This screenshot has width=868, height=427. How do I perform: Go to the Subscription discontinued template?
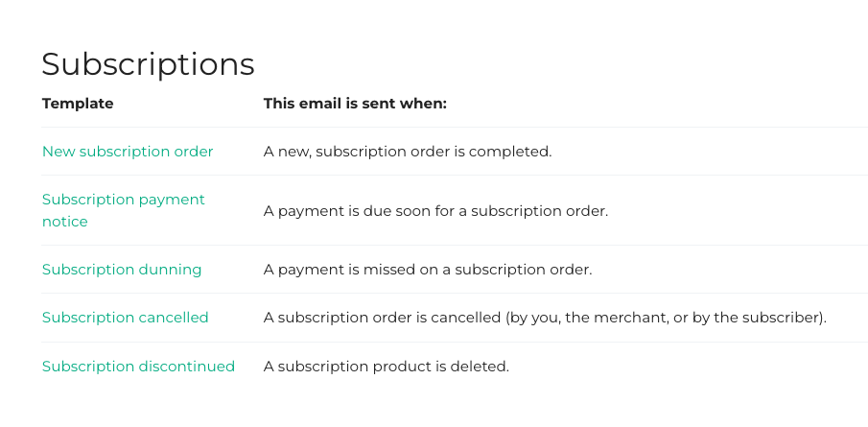pyautogui.click(x=138, y=367)
